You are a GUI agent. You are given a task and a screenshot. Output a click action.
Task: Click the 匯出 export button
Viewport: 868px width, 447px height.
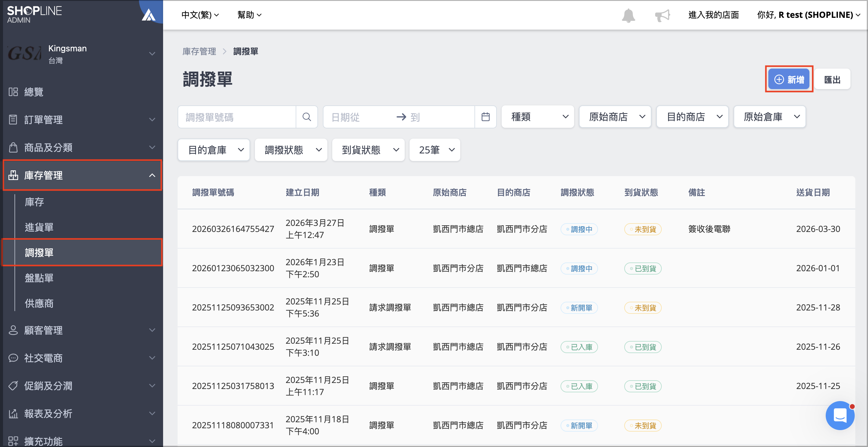coord(832,79)
